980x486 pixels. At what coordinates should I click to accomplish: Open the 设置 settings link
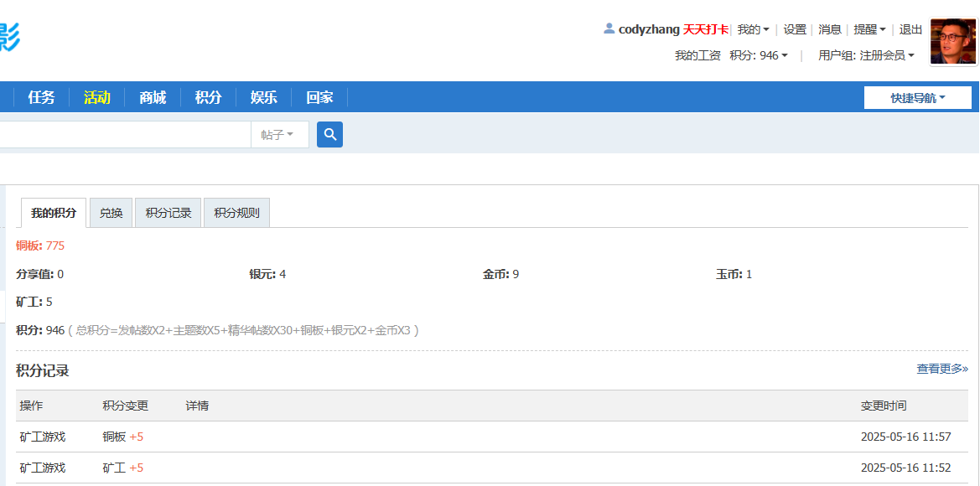[795, 29]
